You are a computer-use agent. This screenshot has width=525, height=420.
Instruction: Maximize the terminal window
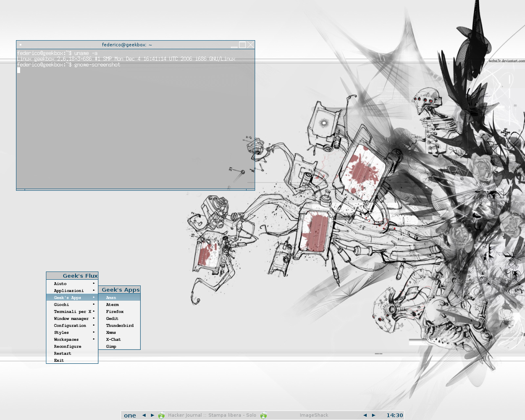(x=242, y=45)
